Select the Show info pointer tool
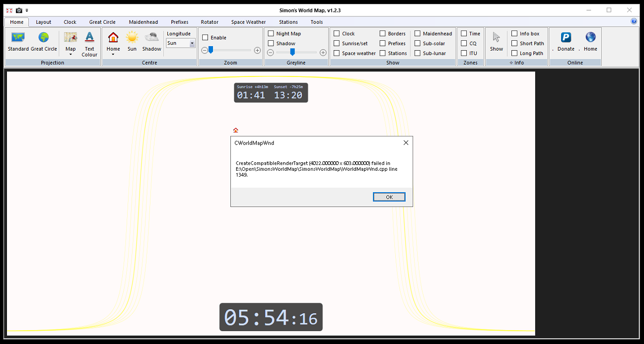This screenshot has width=644, height=344. 497,38
